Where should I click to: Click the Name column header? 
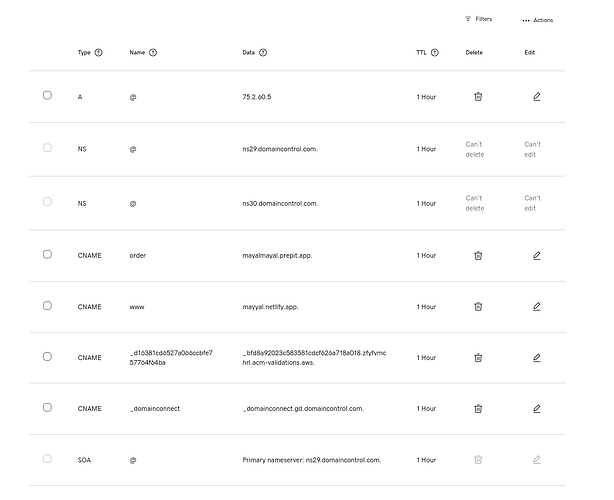coord(137,52)
